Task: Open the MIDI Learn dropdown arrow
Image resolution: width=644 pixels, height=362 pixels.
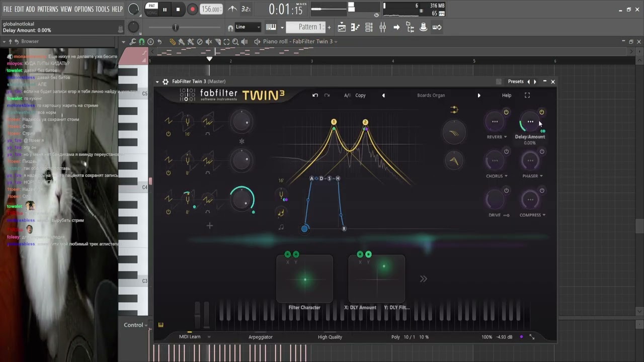Action: [209, 337]
